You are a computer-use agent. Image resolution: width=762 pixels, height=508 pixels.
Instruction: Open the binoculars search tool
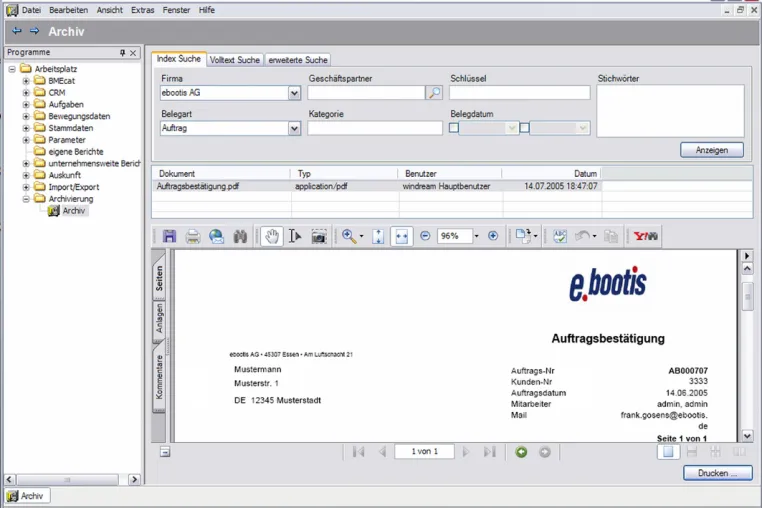[240, 236]
